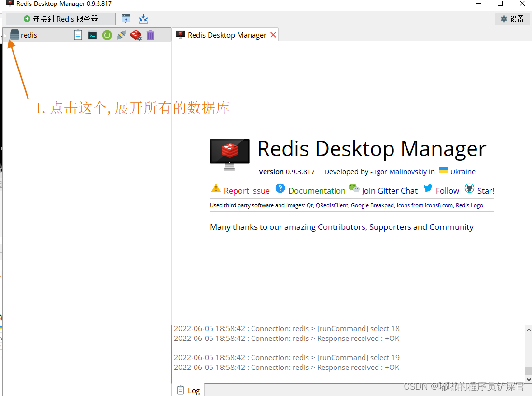Image resolution: width=532 pixels, height=396 pixels.
Task: Open the our amazing Contributors link
Action: coord(317,227)
